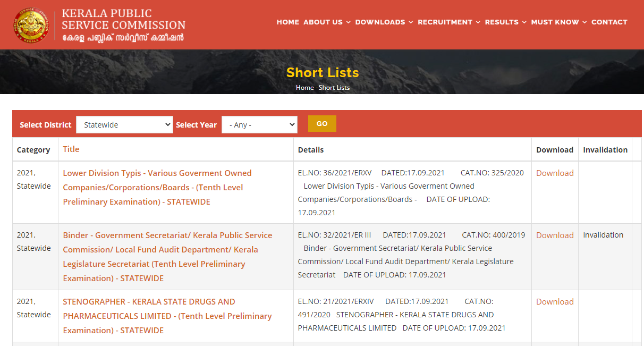This screenshot has width=644, height=346.
Task: Click the Select Year label
Action: (197, 125)
